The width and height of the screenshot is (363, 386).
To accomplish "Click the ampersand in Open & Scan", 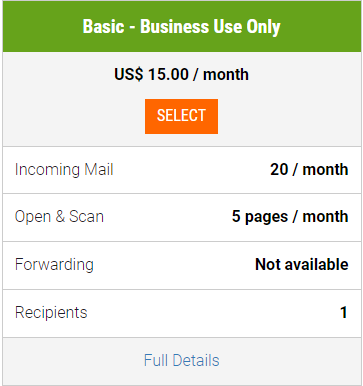I will pyautogui.click(x=60, y=217).
